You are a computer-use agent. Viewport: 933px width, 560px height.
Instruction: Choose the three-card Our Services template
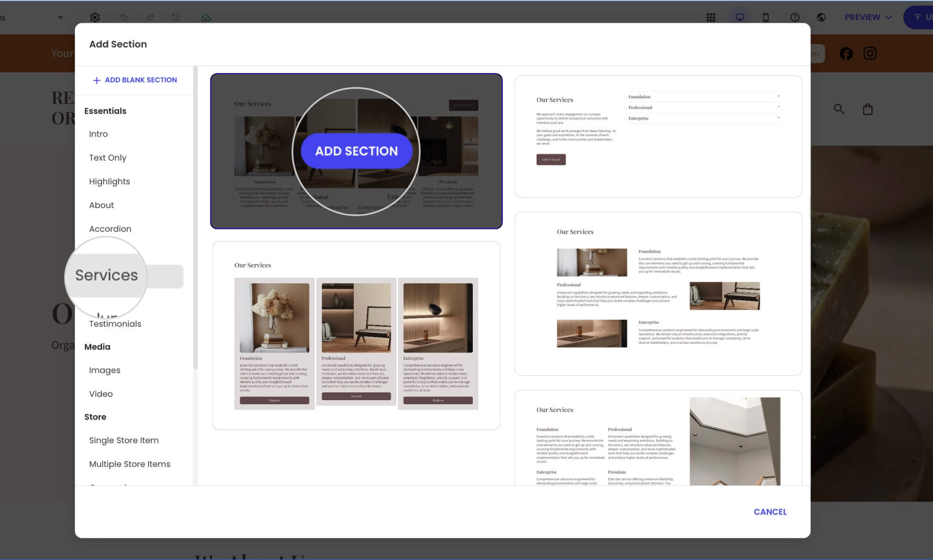[356, 336]
